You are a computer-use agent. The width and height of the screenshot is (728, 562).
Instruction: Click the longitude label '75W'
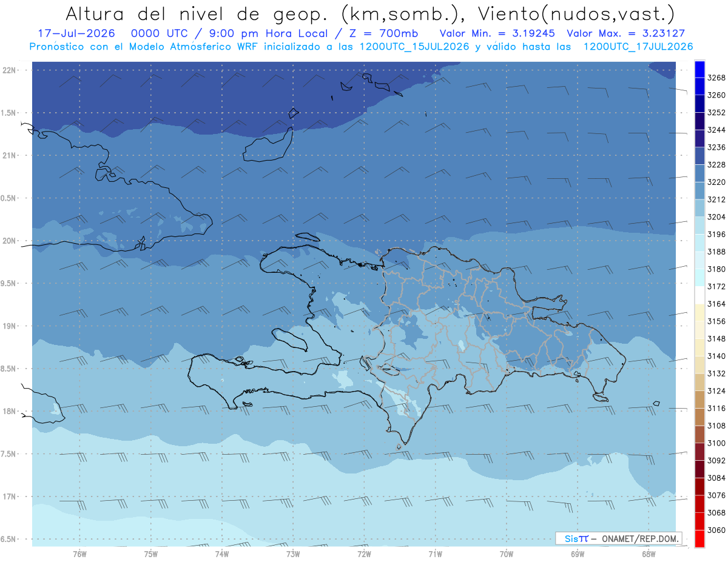pyautogui.click(x=151, y=554)
